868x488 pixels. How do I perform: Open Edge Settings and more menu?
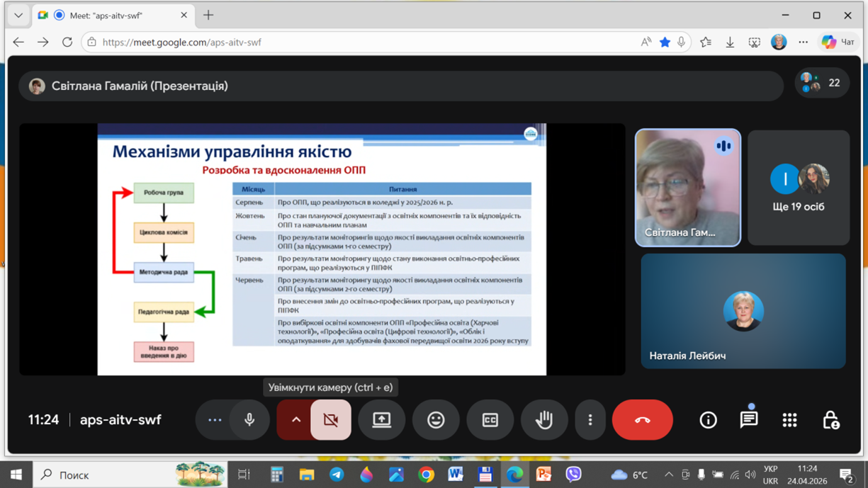tap(803, 42)
